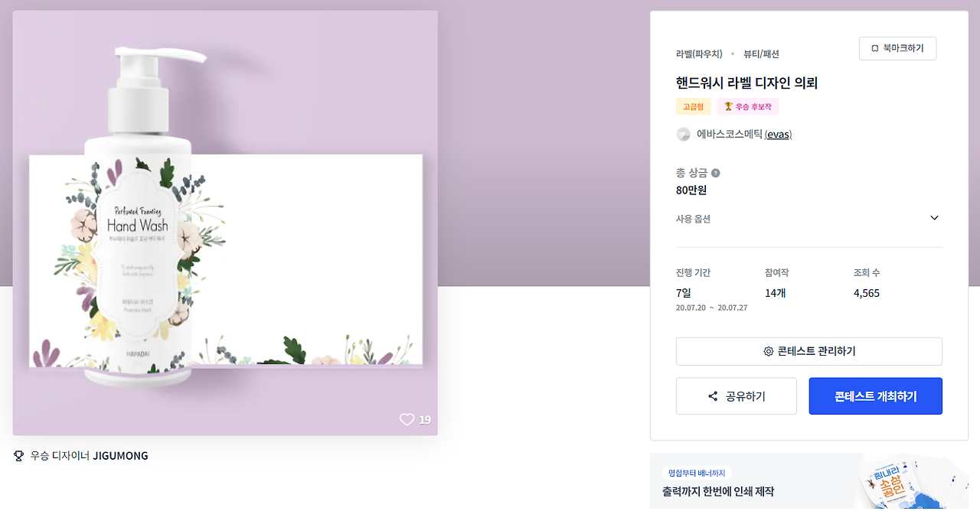The width and height of the screenshot is (980, 511).
Task: Open designer JIGUMONG's profile
Action: [120, 456]
